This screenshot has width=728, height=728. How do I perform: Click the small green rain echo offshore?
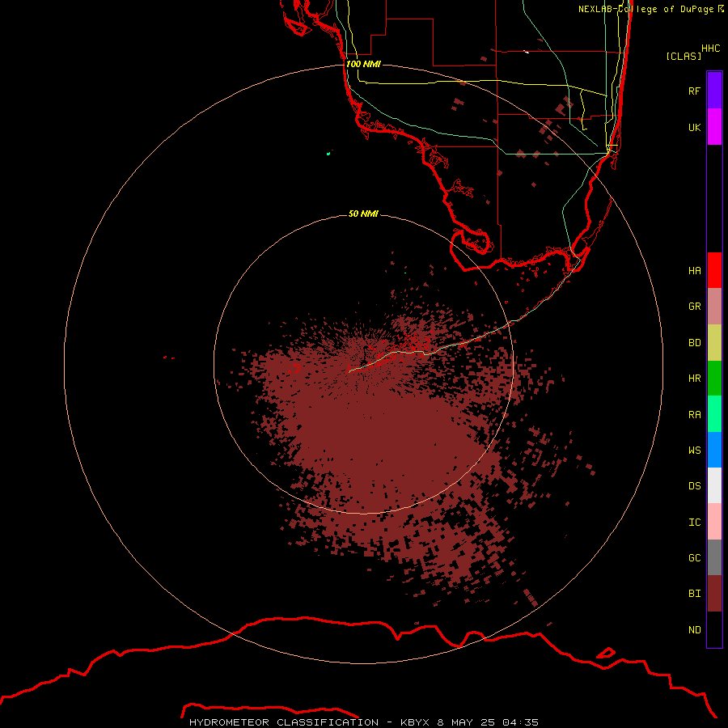[328, 153]
